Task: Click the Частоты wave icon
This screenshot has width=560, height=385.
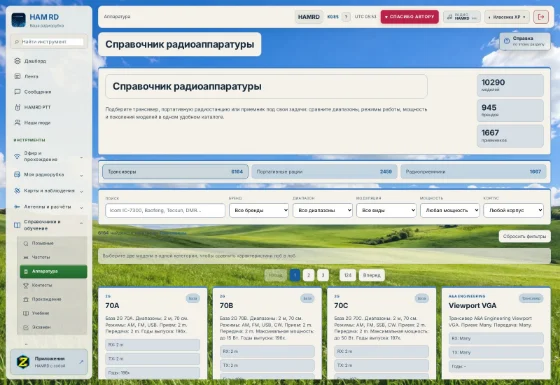Action: [26, 258]
